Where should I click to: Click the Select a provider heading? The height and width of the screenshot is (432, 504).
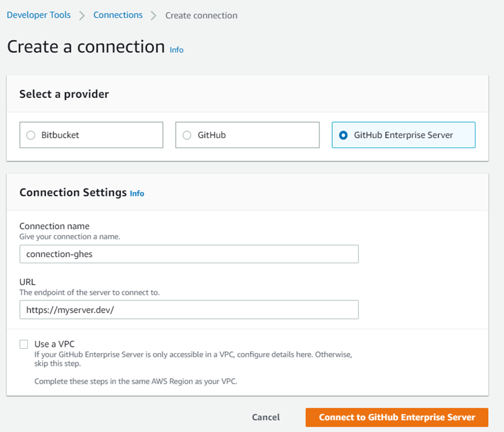[x=64, y=94]
